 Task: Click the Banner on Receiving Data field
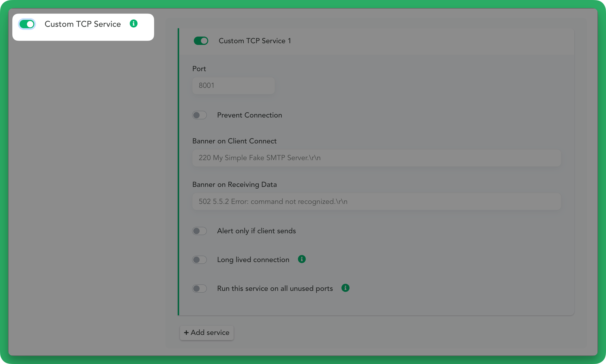point(376,201)
